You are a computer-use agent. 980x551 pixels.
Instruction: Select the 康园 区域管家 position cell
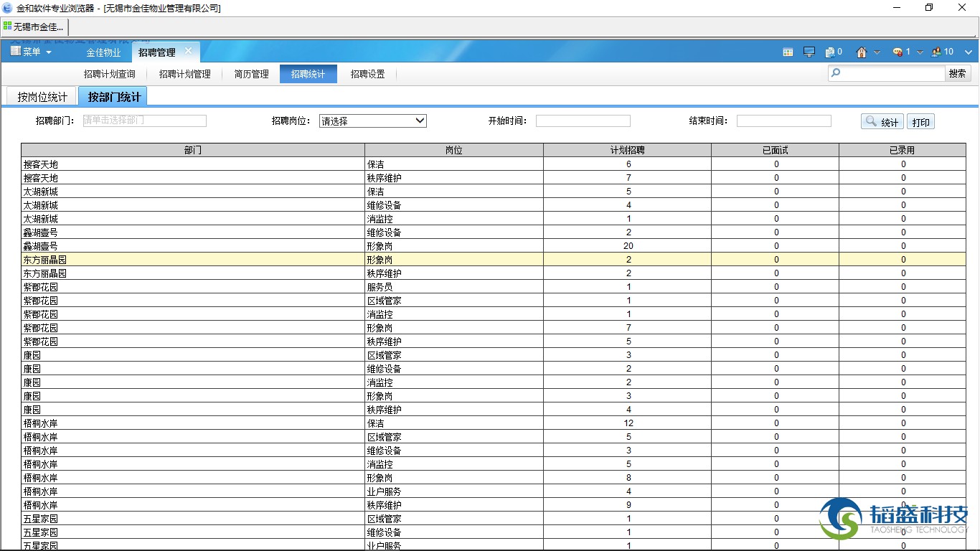click(454, 355)
